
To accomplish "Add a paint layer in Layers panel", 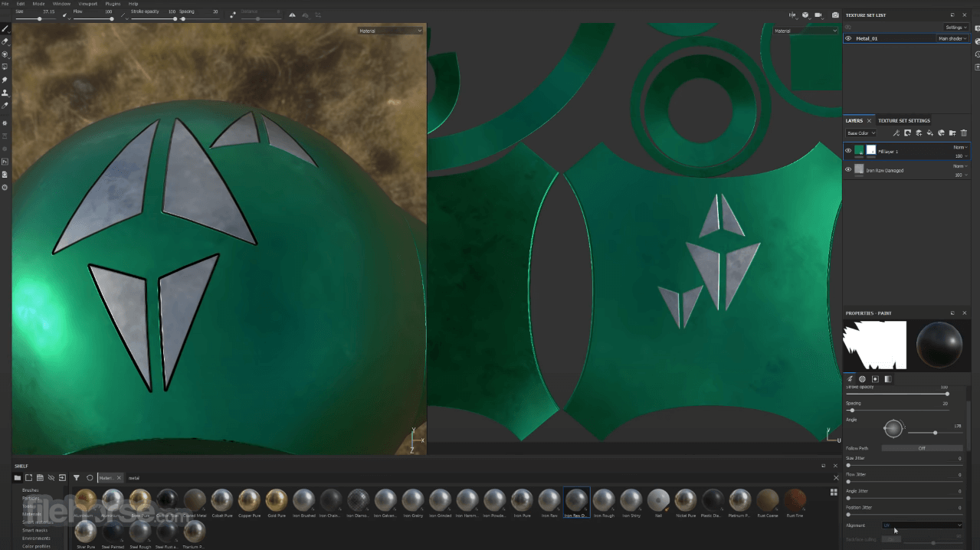I will (x=919, y=133).
